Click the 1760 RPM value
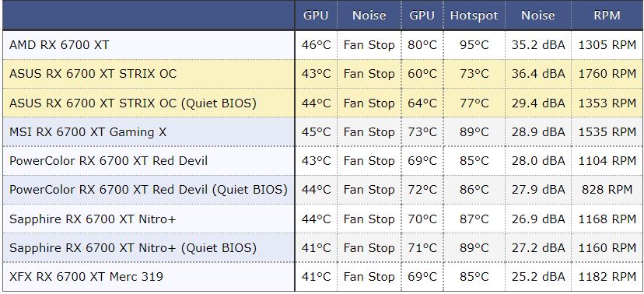644x294 pixels. [607, 74]
